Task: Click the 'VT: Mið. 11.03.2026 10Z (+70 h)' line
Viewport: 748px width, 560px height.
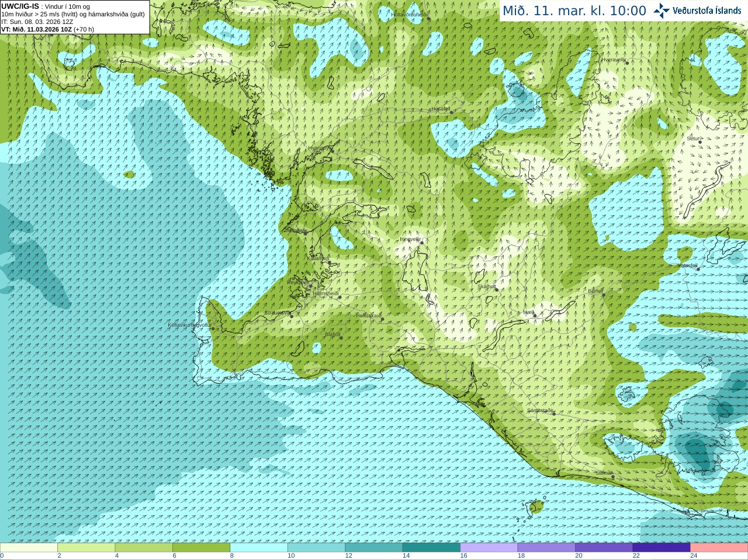Action: pyautogui.click(x=47, y=29)
